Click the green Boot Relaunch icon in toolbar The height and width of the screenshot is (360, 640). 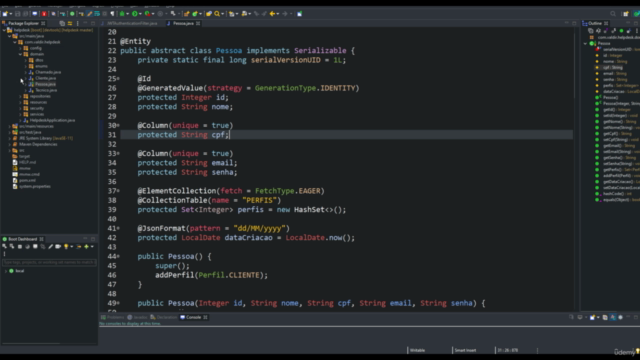click(x=72, y=14)
